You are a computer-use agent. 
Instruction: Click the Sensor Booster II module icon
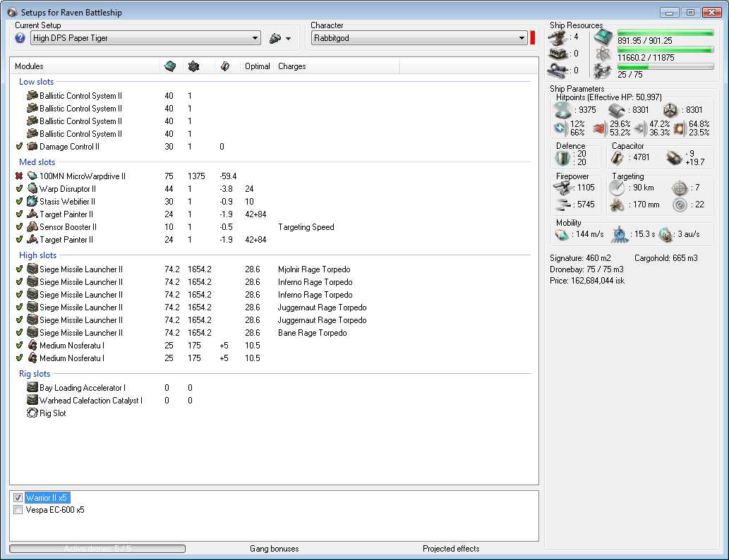tap(32, 227)
